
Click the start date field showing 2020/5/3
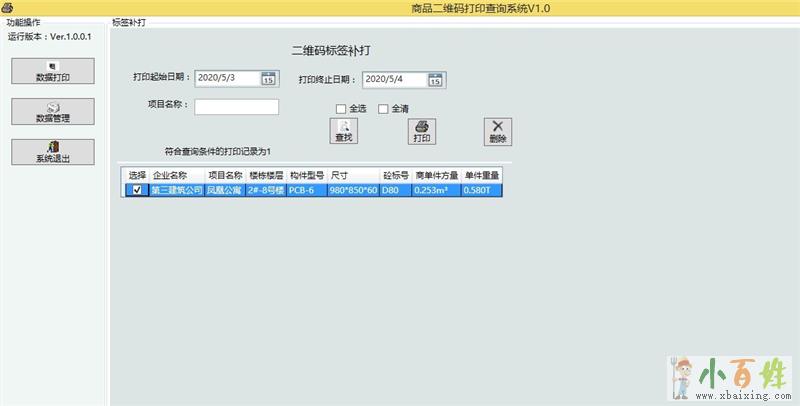pyautogui.click(x=227, y=78)
